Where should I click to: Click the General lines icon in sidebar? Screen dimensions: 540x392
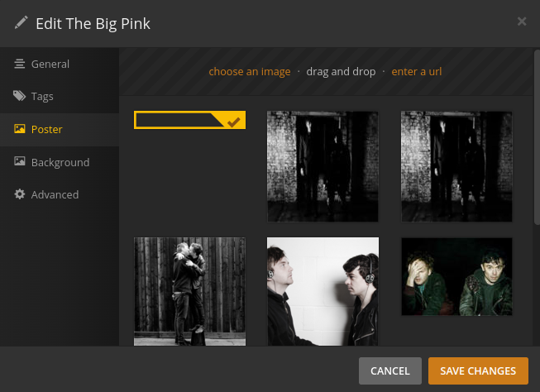point(19,64)
